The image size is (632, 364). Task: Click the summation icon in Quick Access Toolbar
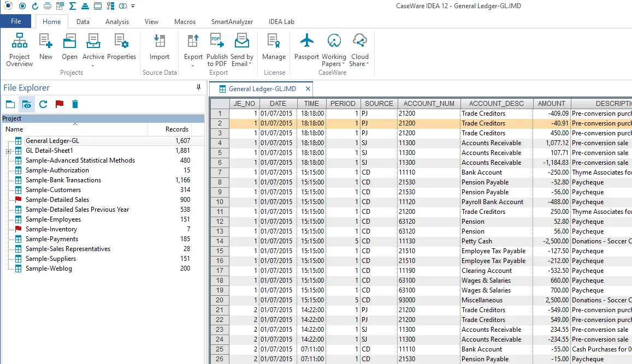[73, 6]
